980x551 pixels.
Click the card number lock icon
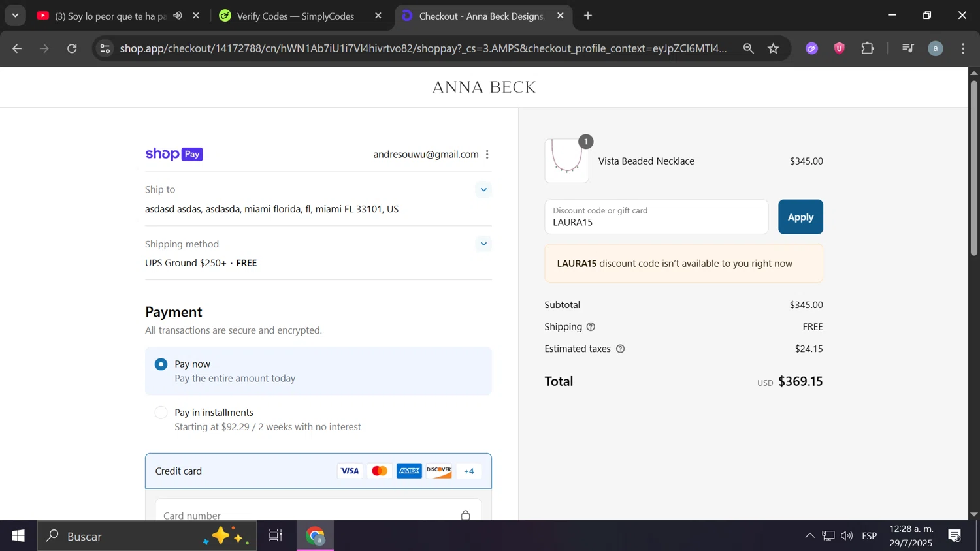(466, 515)
